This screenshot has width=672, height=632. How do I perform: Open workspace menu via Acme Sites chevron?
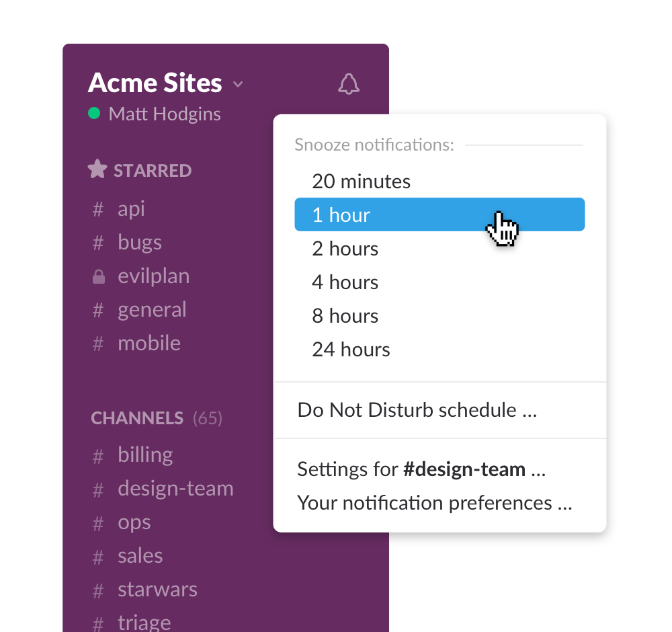tap(238, 85)
